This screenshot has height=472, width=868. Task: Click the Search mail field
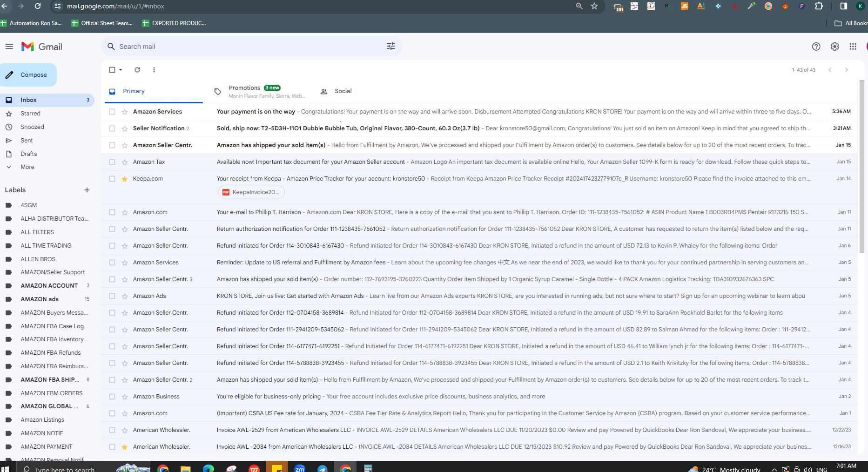(x=251, y=47)
